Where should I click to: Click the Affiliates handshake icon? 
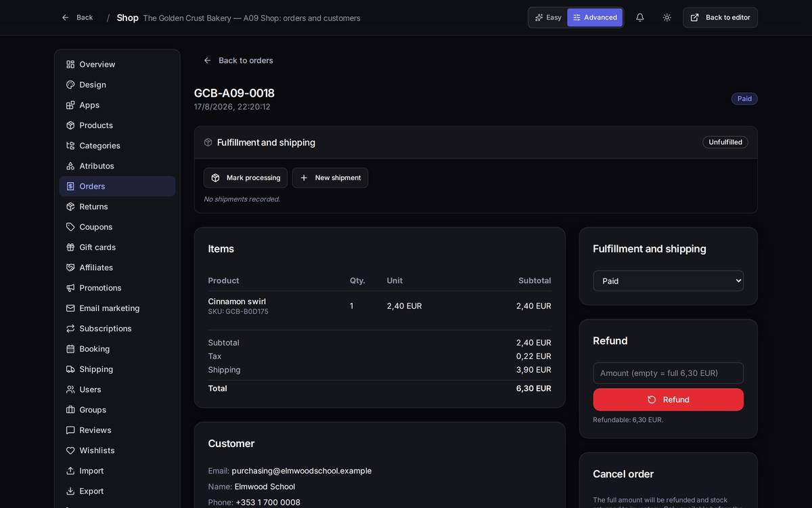pyautogui.click(x=70, y=268)
